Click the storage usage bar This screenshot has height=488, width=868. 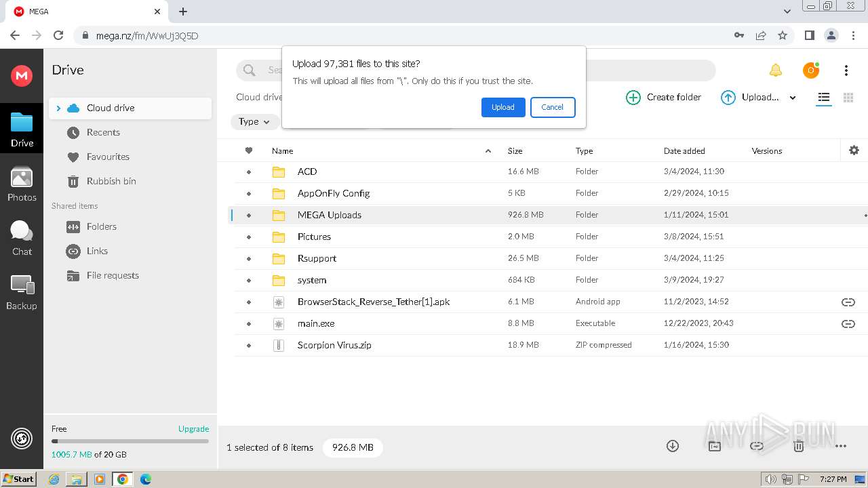130,441
